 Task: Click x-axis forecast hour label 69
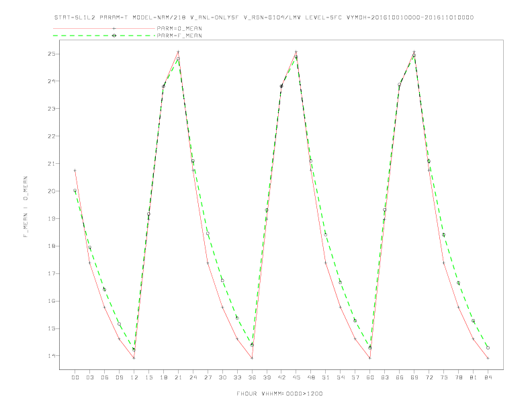[414, 377]
